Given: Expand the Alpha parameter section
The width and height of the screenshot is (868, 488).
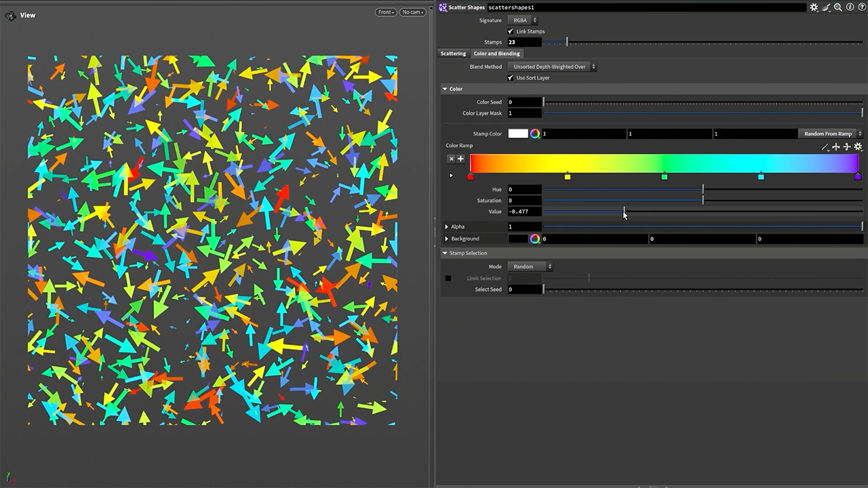Looking at the screenshot, I should [447, 226].
